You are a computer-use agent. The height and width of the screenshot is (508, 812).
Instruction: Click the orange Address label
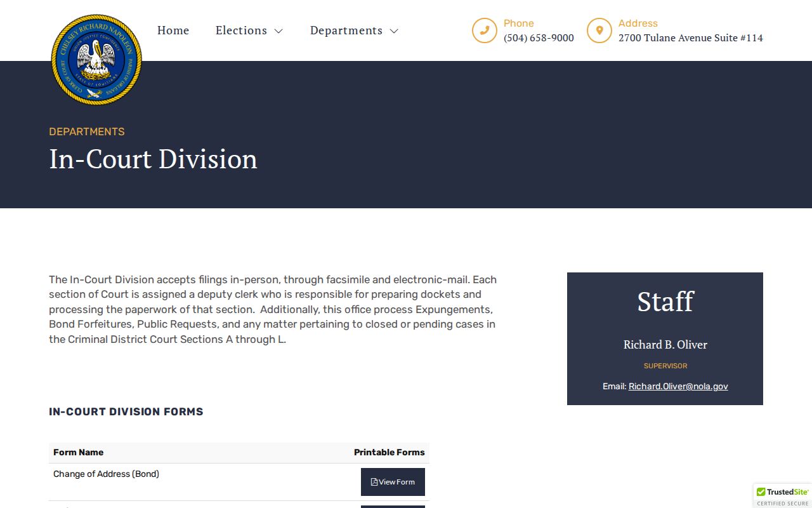pyautogui.click(x=638, y=23)
